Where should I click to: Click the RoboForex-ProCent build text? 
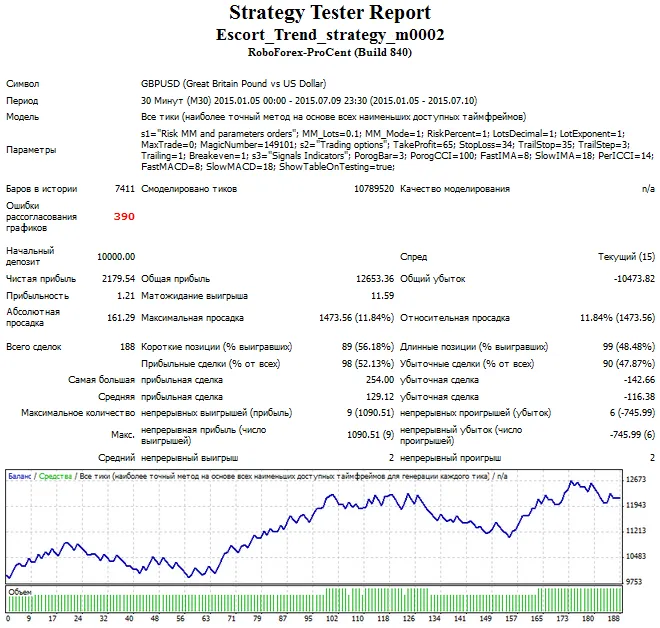pos(330,51)
